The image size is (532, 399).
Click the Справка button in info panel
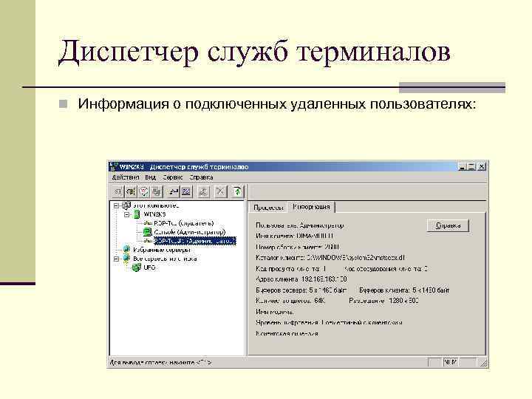(x=448, y=225)
